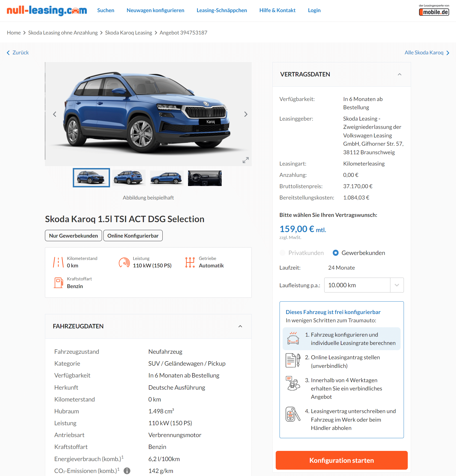Screen dimensions: 456x476
Task: Go back via Zurück link
Action: tap(18, 52)
